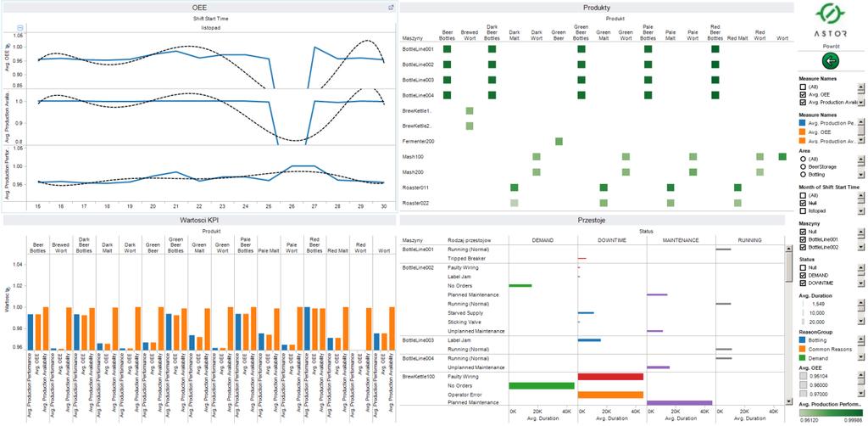Uncheck BottleLine001 in the Maszyny filter
This screenshot has width=868, height=426.
point(803,239)
